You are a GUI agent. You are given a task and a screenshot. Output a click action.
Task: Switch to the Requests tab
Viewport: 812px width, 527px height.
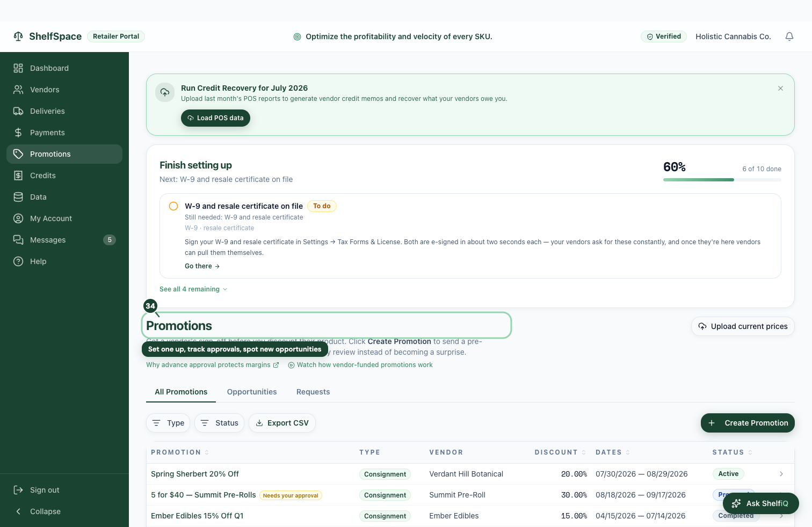coord(313,392)
